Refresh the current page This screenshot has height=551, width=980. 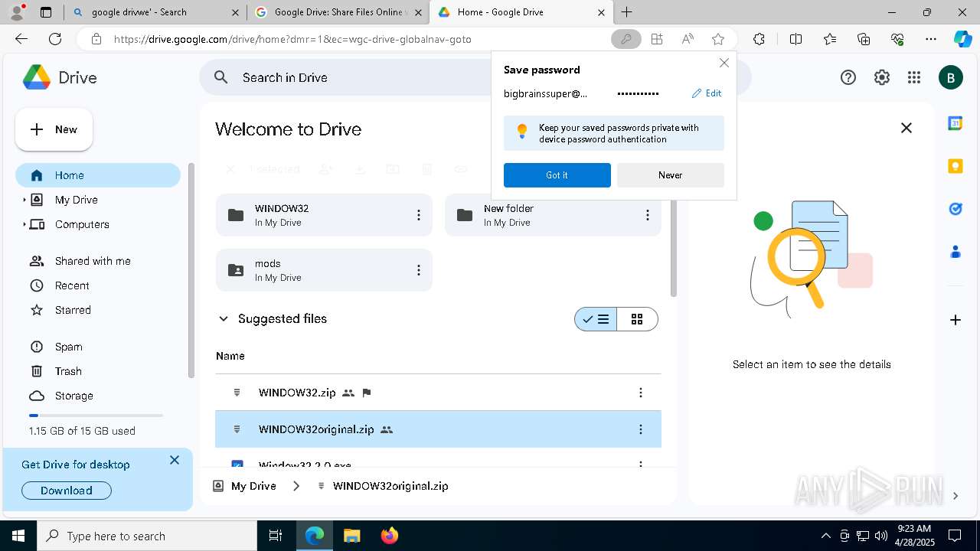click(55, 39)
